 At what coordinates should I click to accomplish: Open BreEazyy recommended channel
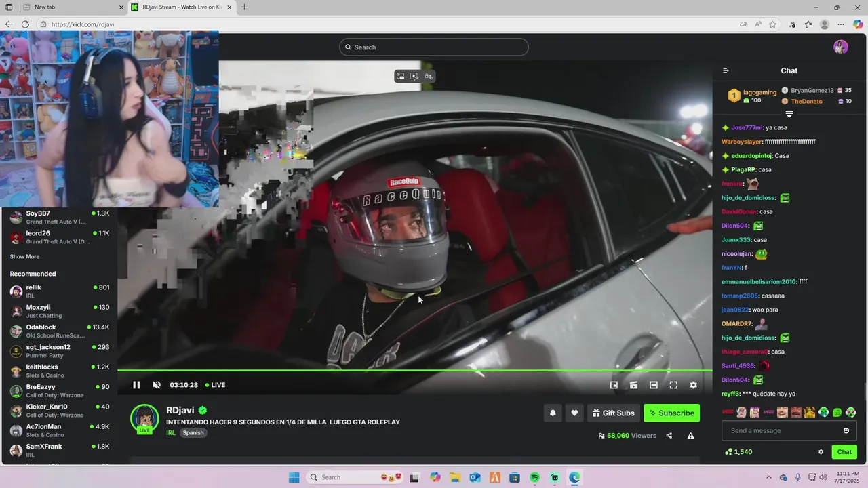pos(60,390)
